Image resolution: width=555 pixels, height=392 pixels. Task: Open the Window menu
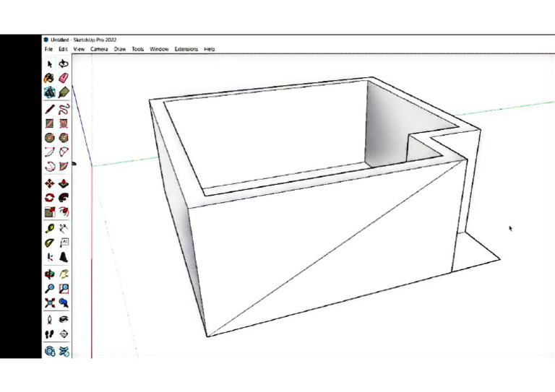pos(159,49)
